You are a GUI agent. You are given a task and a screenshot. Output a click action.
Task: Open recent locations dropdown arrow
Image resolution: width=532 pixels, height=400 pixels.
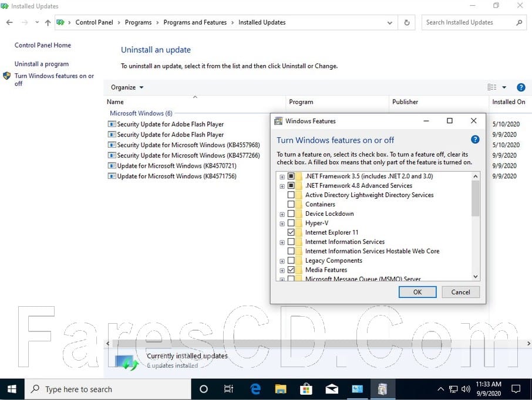[x=37, y=22]
